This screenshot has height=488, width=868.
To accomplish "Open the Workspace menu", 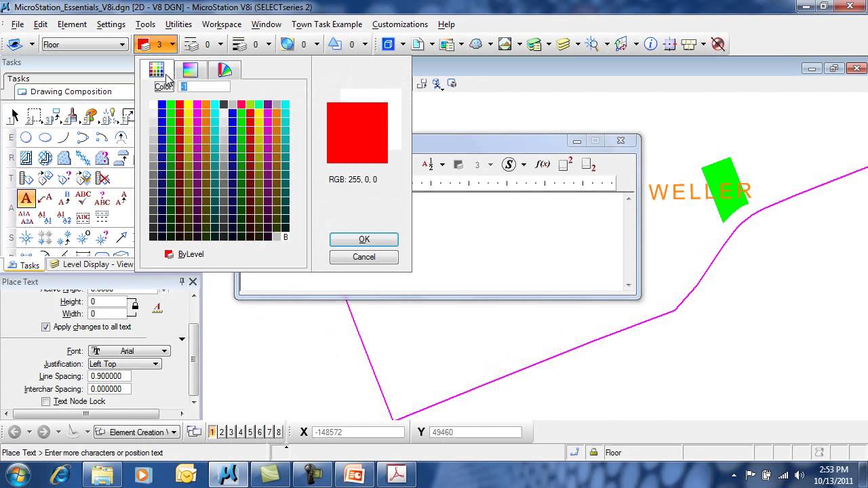I will point(222,24).
